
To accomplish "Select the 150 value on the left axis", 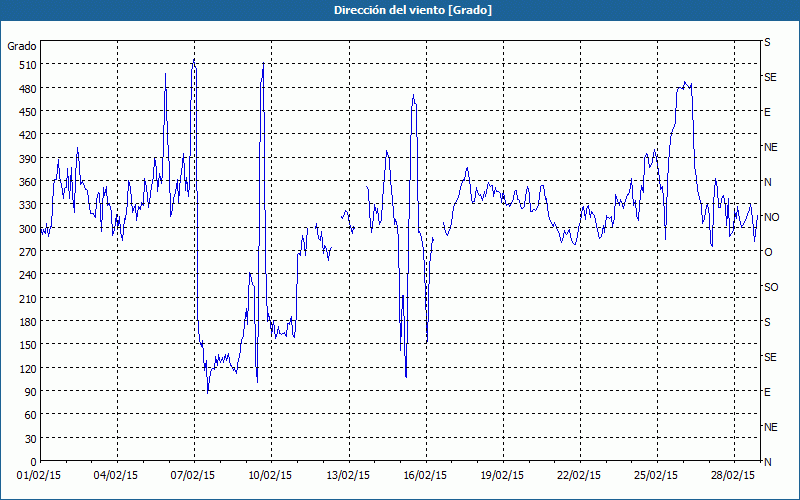I will (x=28, y=345).
